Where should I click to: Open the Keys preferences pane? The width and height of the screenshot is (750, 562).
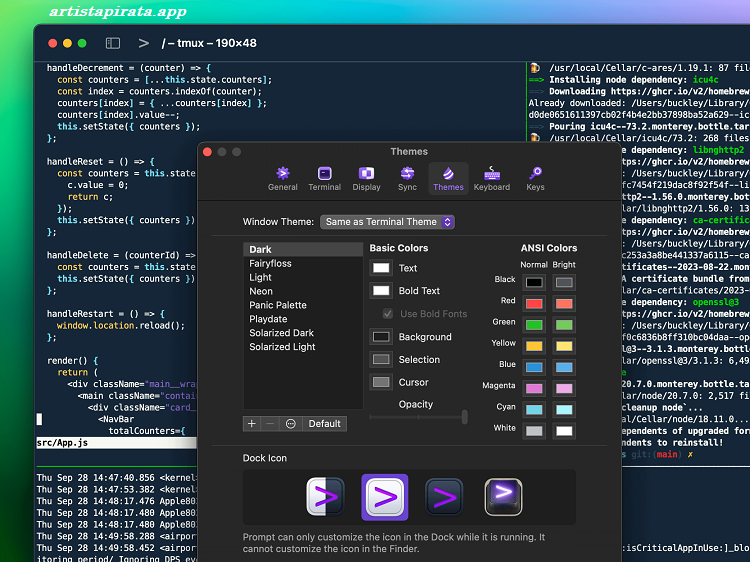coord(535,178)
